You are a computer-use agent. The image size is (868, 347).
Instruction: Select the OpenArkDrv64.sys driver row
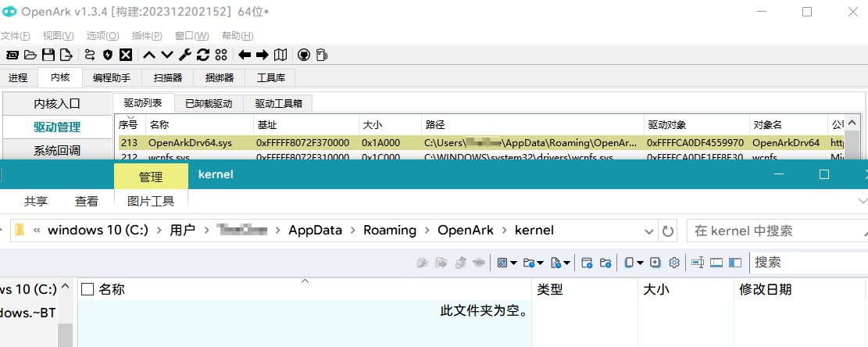click(191, 143)
